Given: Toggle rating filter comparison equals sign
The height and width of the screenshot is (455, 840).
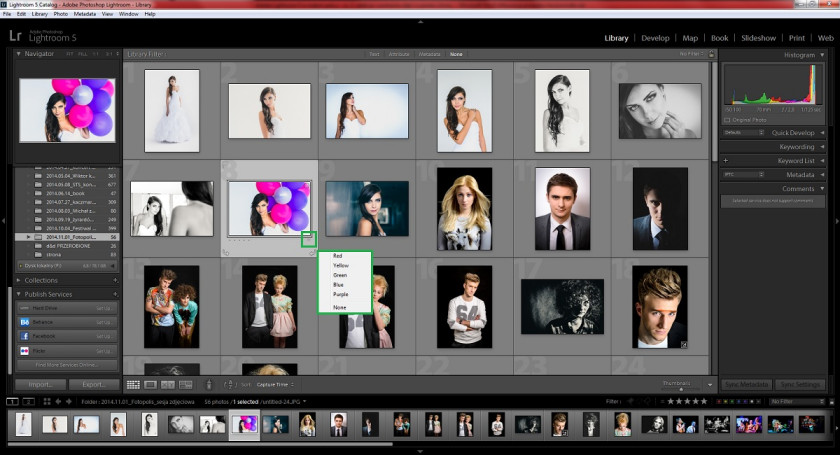Looking at the screenshot, I should coord(663,401).
